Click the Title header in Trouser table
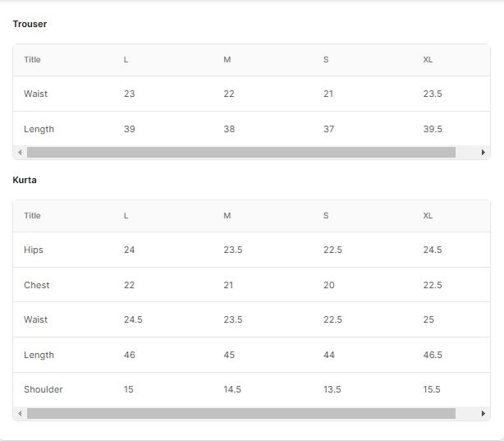Viewport: 504px width, 441px height. [32, 60]
